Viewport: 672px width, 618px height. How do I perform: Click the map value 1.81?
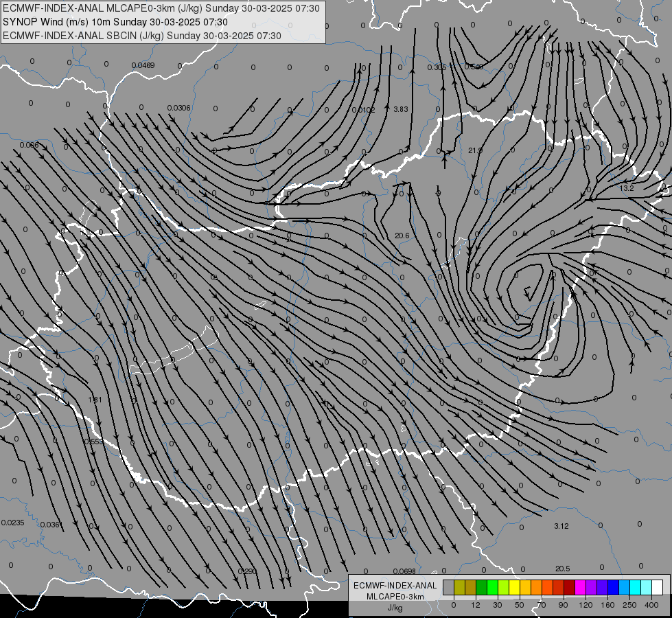click(x=95, y=400)
